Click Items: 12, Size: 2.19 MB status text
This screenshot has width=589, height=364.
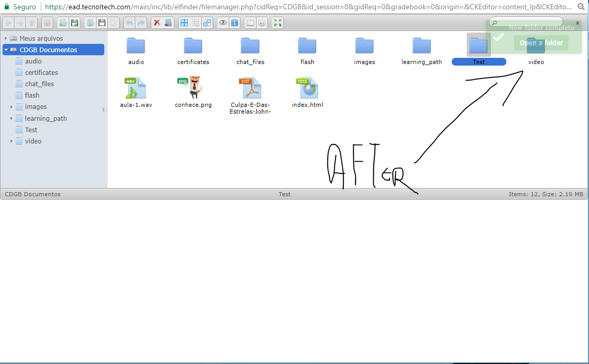(546, 194)
